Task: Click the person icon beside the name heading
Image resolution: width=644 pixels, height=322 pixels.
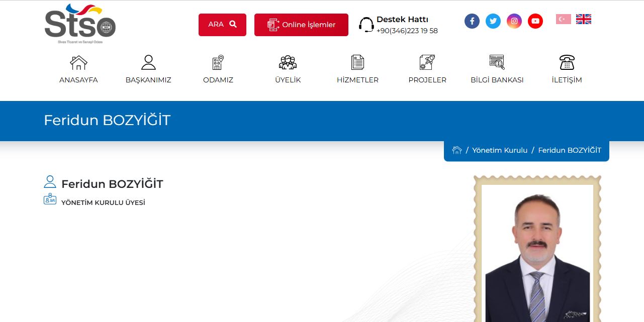Action: 50,182
